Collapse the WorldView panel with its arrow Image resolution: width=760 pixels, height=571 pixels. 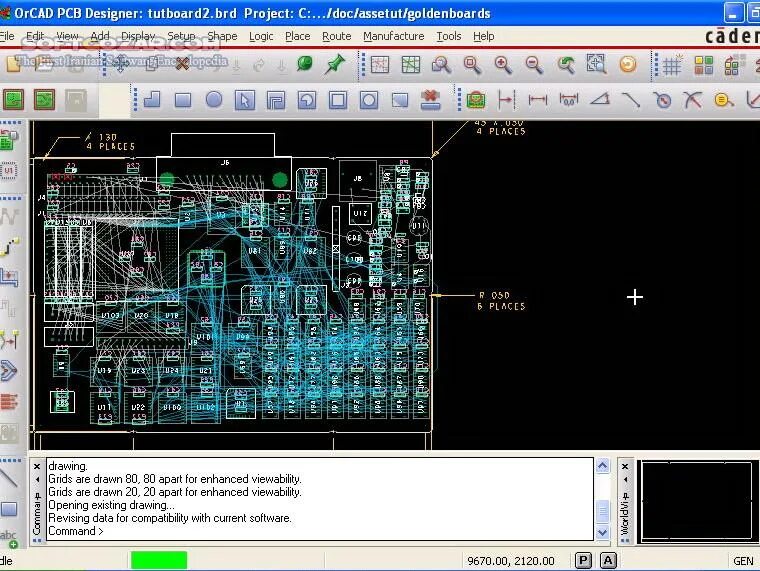(626, 479)
